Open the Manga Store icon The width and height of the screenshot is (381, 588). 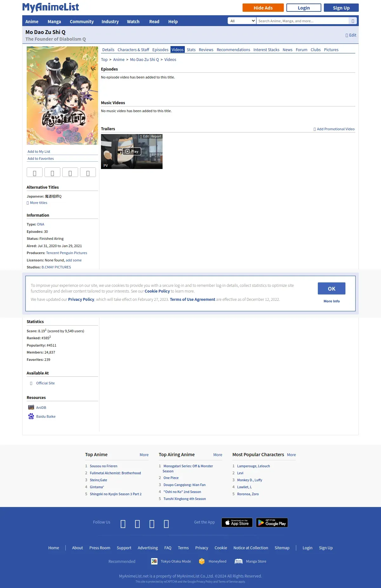(x=238, y=561)
